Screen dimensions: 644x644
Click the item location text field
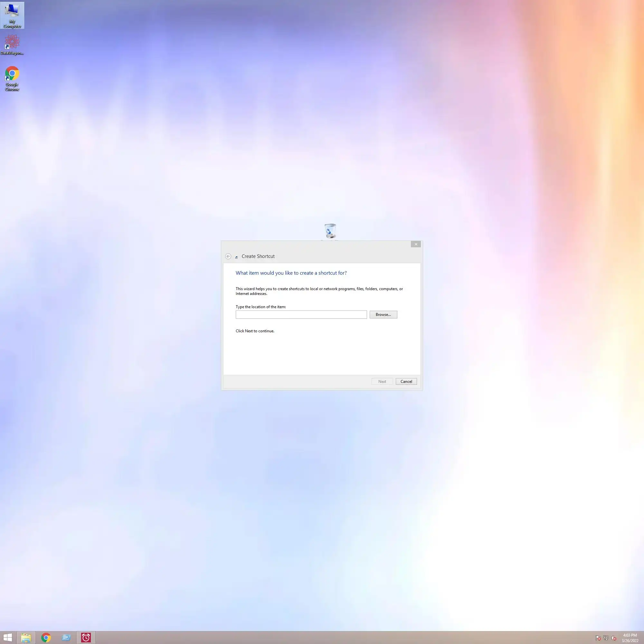tap(301, 314)
